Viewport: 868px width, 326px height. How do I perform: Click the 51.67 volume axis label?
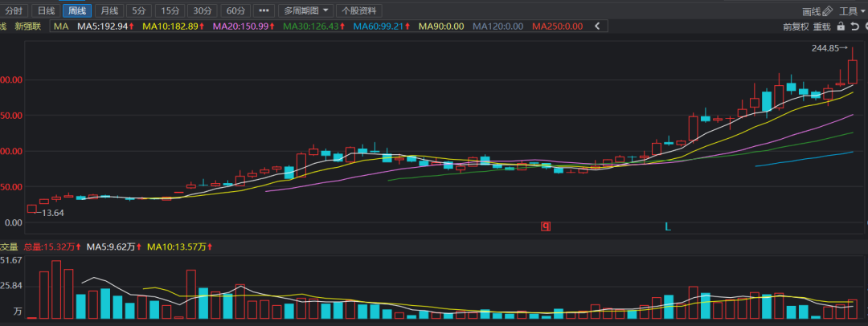tap(11, 260)
